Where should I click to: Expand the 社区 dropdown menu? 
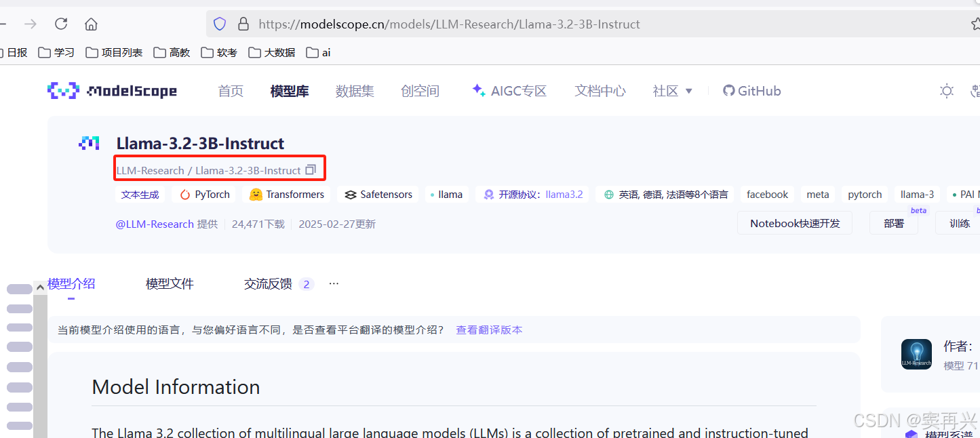click(673, 91)
